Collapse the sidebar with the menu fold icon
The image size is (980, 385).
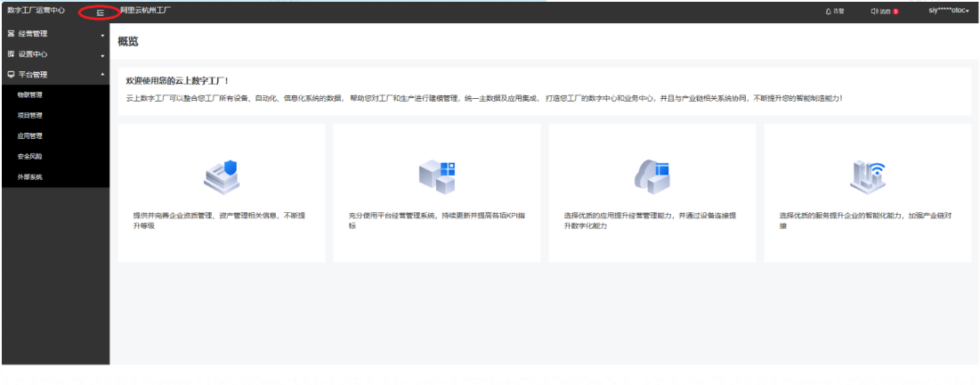(x=100, y=12)
